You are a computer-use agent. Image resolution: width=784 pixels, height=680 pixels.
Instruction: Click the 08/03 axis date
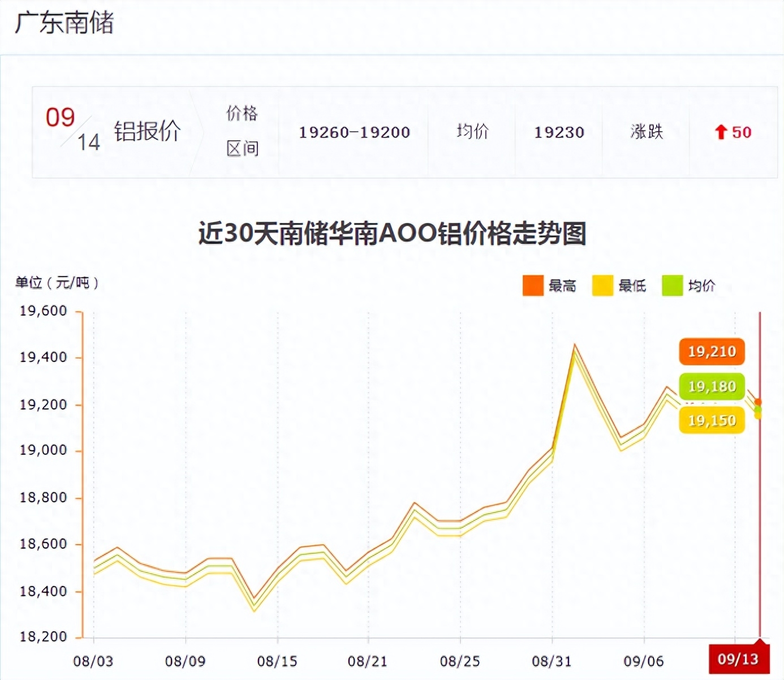[x=93, y=661]
